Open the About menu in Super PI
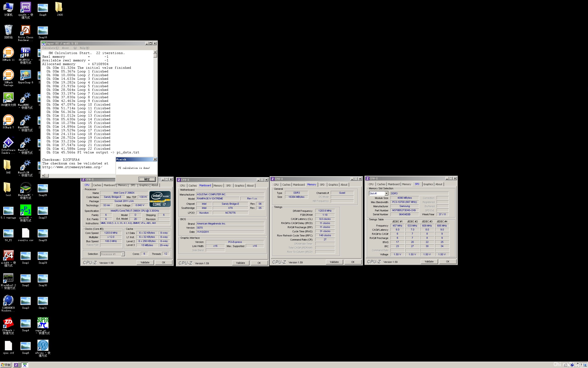Viewport: 588px width, 368px height. click(69, 48)
